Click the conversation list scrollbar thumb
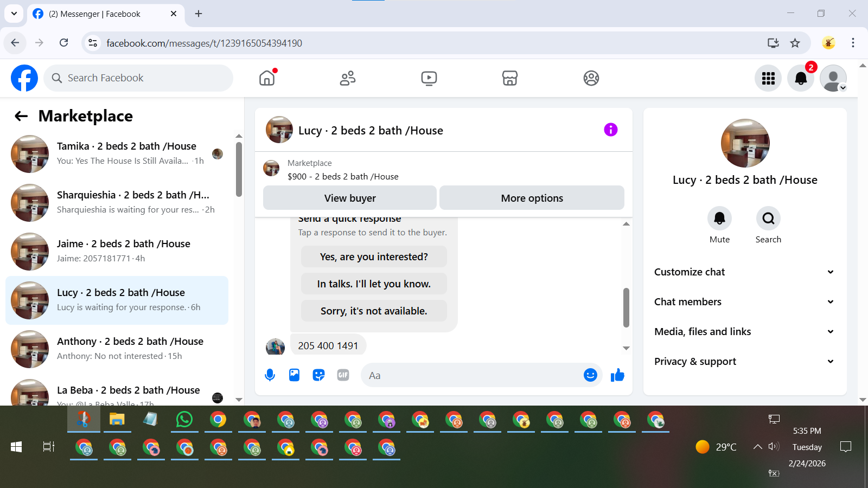The width and height of the screenshot is (868, 488). click(x=239, y=169)
